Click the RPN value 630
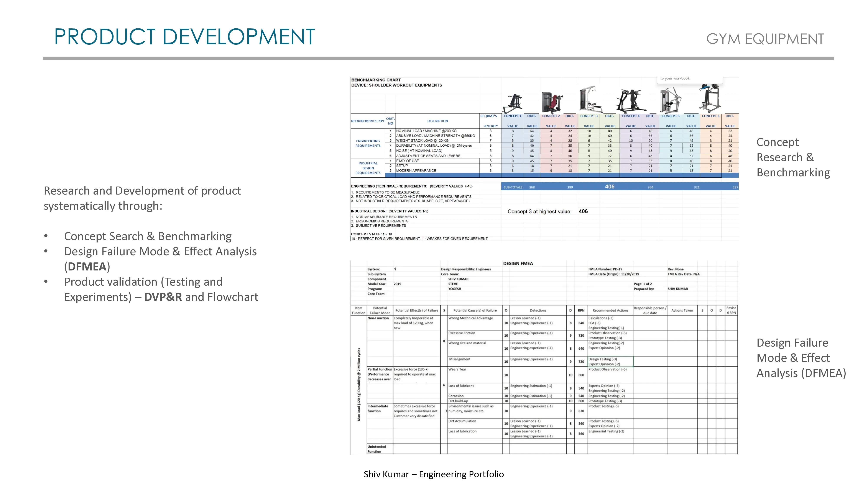 click(x=581, y=411)
